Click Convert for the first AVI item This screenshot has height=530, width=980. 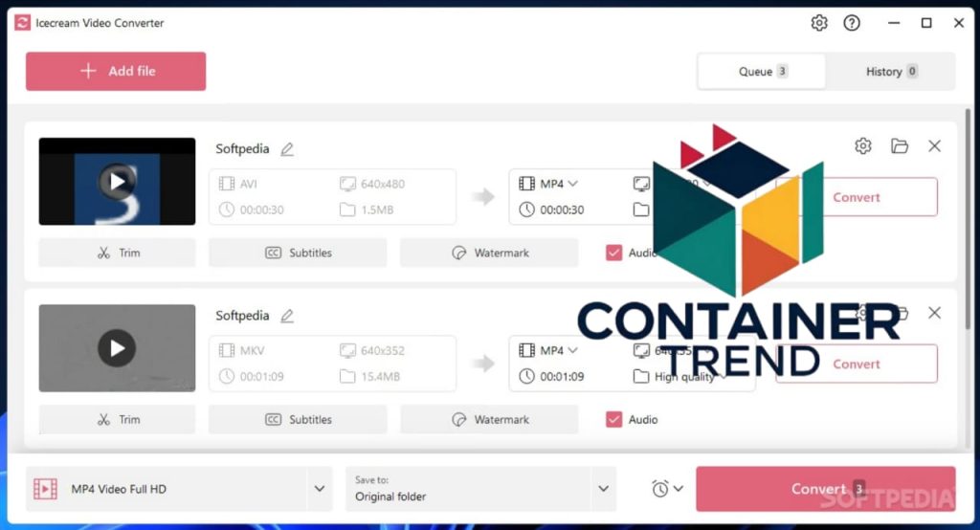(x=857, y=197)
